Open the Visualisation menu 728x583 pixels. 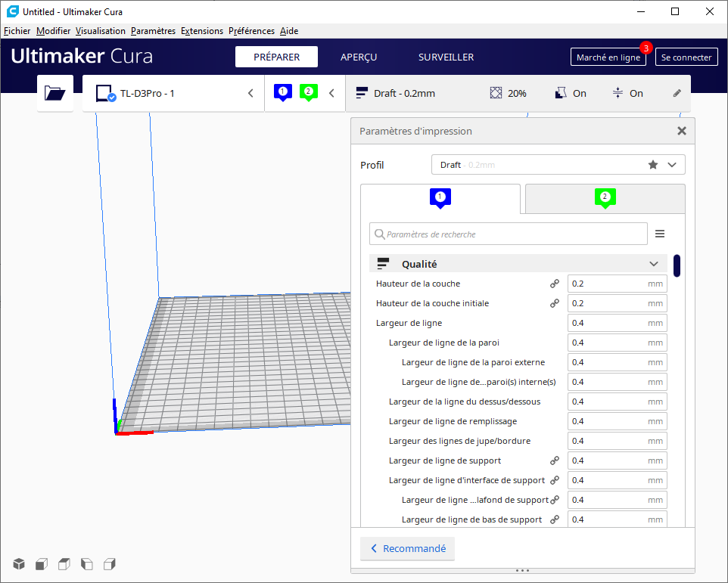click(x=101, y=31)
